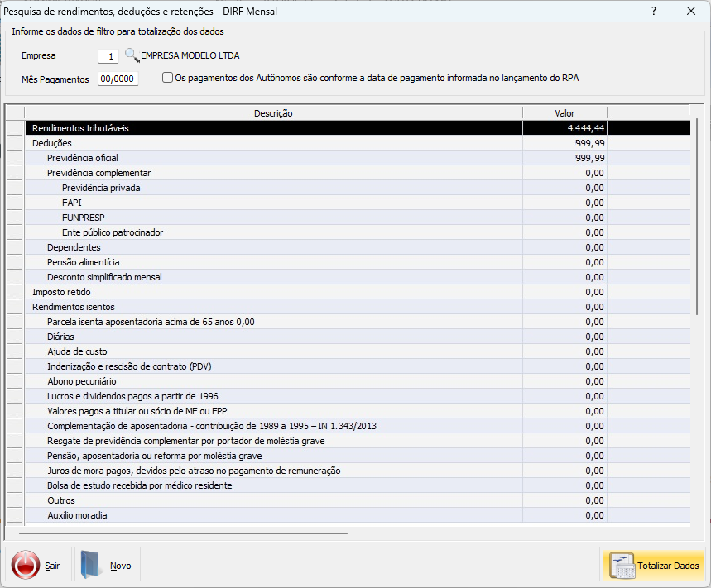The image size is (711, 588).
Task: Click the Valor column header
Action: (564, 113)
